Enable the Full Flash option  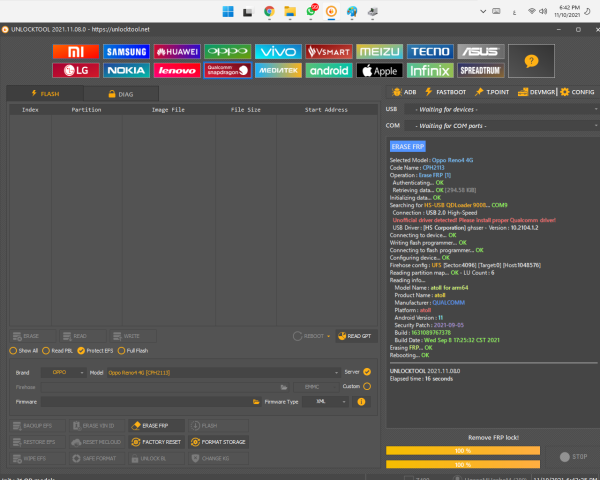coord(133,351)
